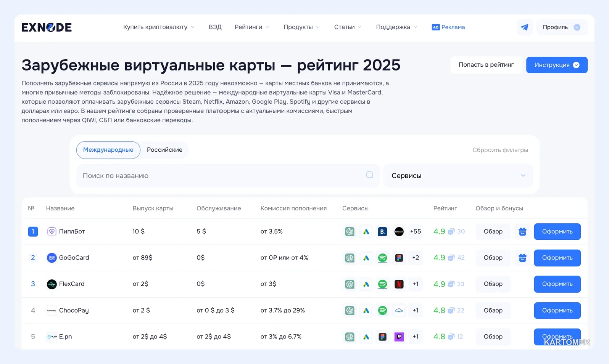
Task: Open the Профиль dropdown
Action: tap(561, 27)
